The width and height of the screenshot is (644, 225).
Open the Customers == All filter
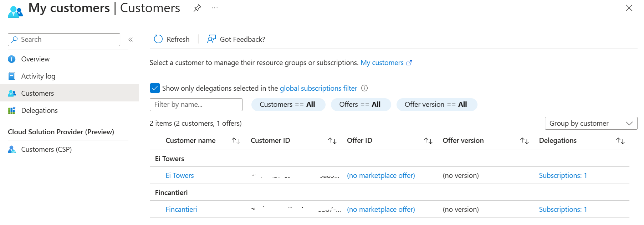[x=288, y=105]
